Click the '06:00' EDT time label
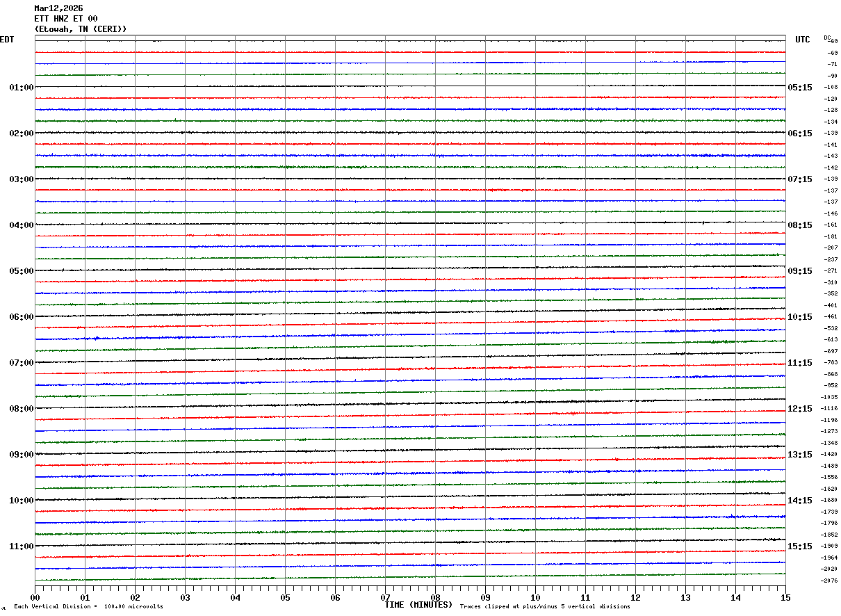 pos(22,317)
